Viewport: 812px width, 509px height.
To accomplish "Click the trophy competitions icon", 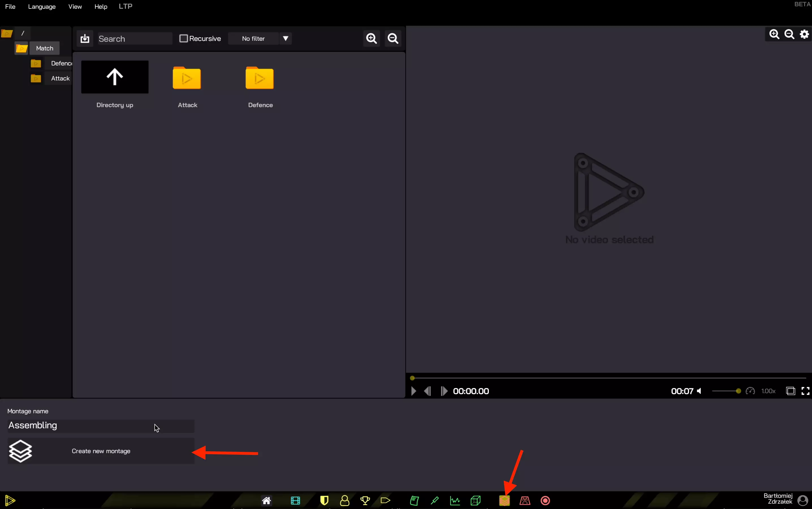I will [x=365, y=501].
